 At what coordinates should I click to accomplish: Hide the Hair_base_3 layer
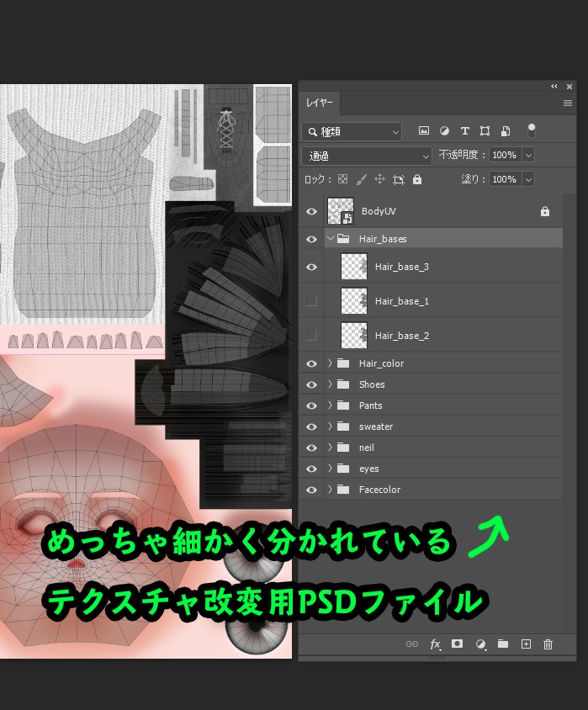pyautogui.click(x=311, y=268)
